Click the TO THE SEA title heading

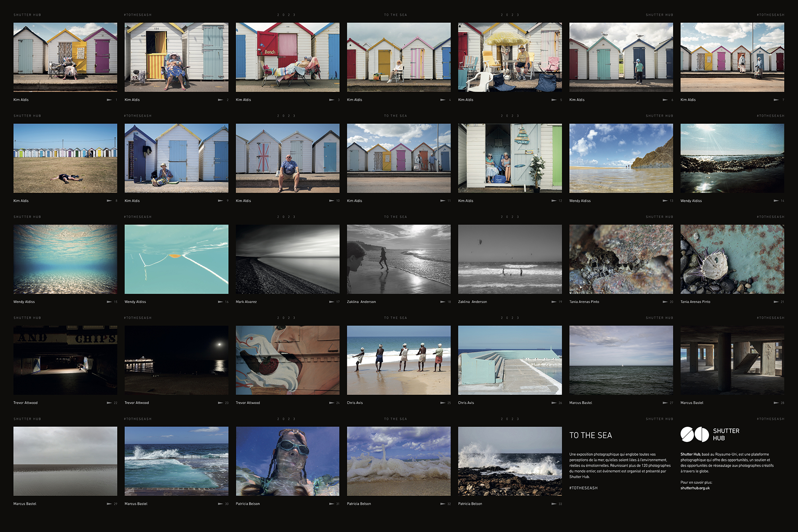coord(591,436)
